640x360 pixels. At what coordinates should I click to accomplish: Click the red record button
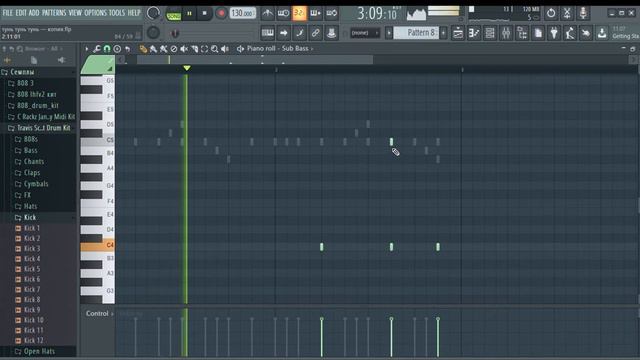[221, 13]
